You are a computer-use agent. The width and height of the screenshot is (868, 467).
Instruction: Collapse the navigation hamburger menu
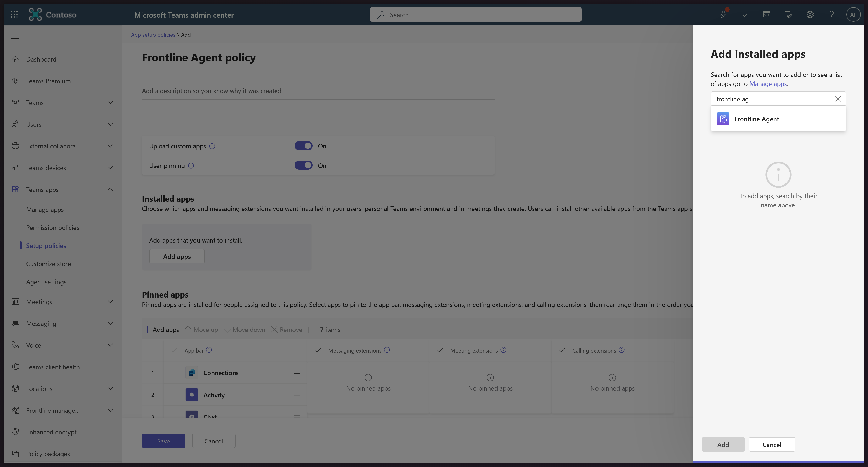[15, 37]
